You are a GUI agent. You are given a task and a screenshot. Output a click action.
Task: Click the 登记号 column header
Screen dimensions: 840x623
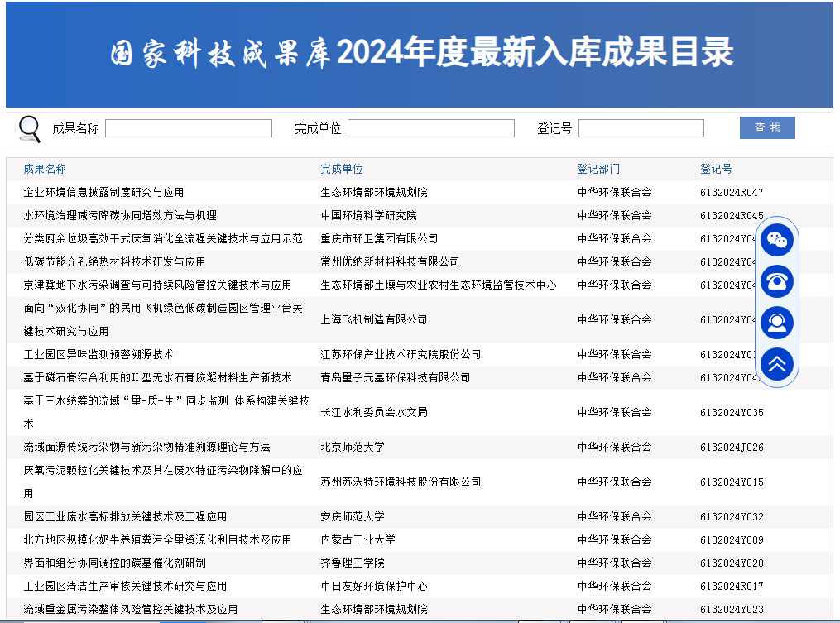pyautogui.click(x=716, y=169)
